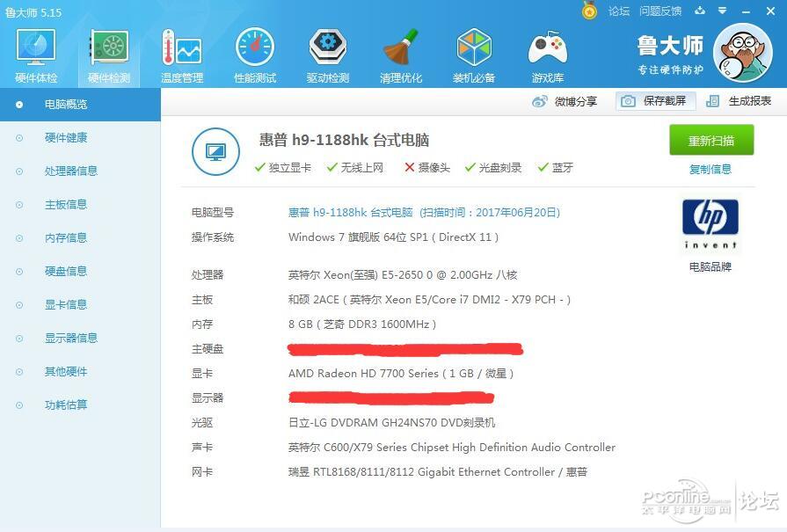787x532 pixels.
Task: Click the 网卡 row label
Action: (x=202, y=472)
